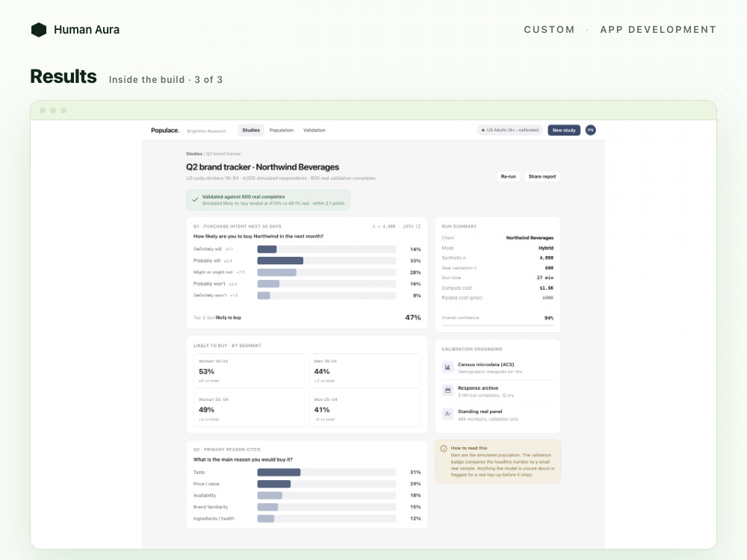Click 'What is the main reason' question text
747x560 pixels.
click(x=243, y=459)
